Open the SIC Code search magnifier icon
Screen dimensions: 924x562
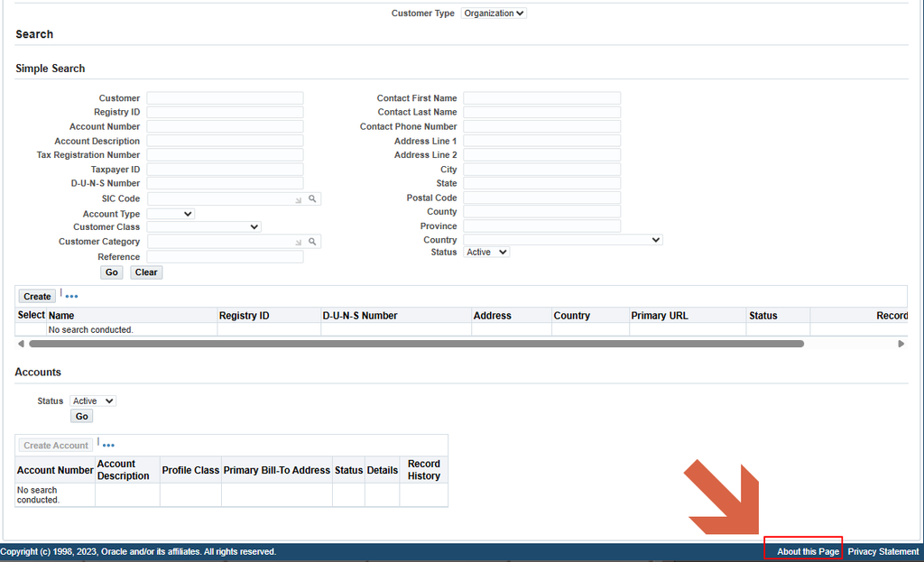(312, 198)
